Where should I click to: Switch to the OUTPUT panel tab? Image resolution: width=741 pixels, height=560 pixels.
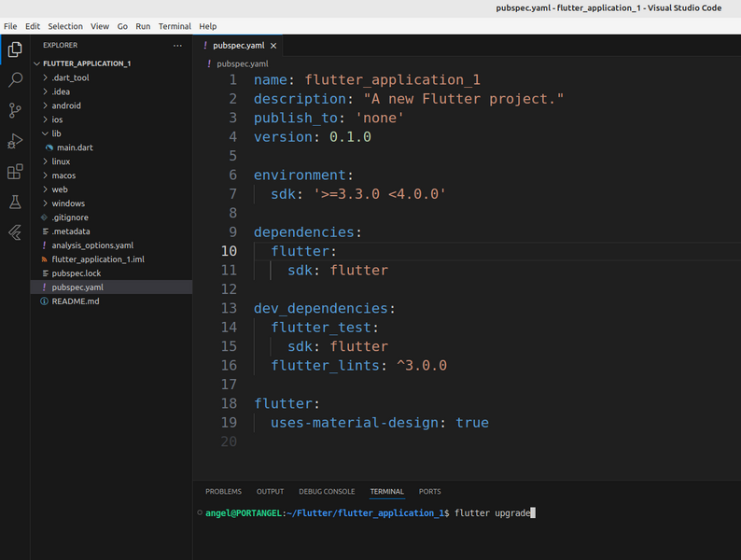click(x=271, y=492)
